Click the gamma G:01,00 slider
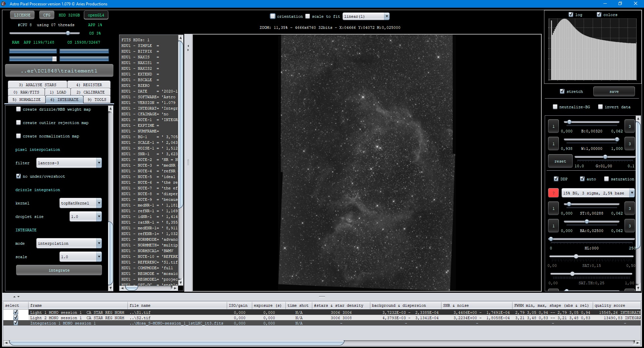The height and width of the screenshot is (348, 644). point(605,157)
